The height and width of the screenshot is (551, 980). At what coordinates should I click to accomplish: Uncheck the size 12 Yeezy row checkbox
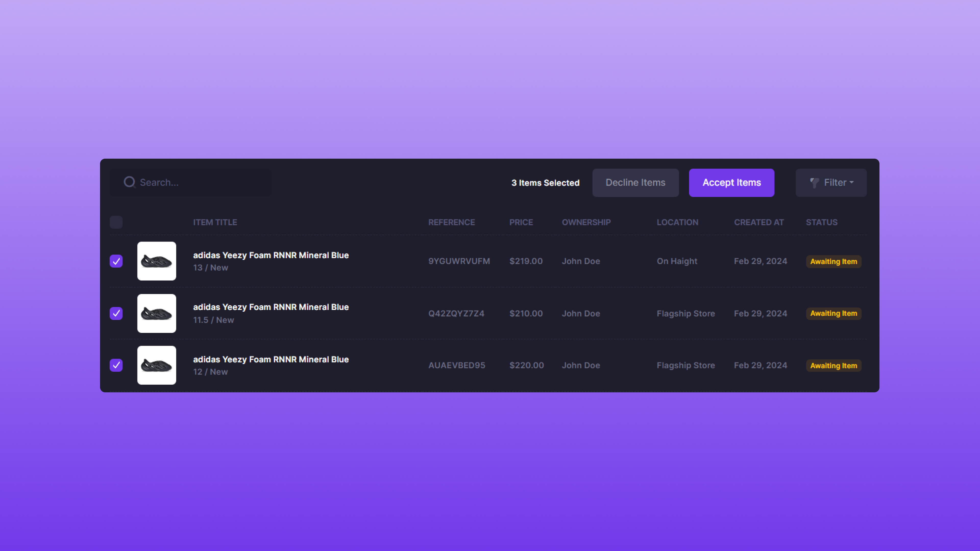click(116, 365)
